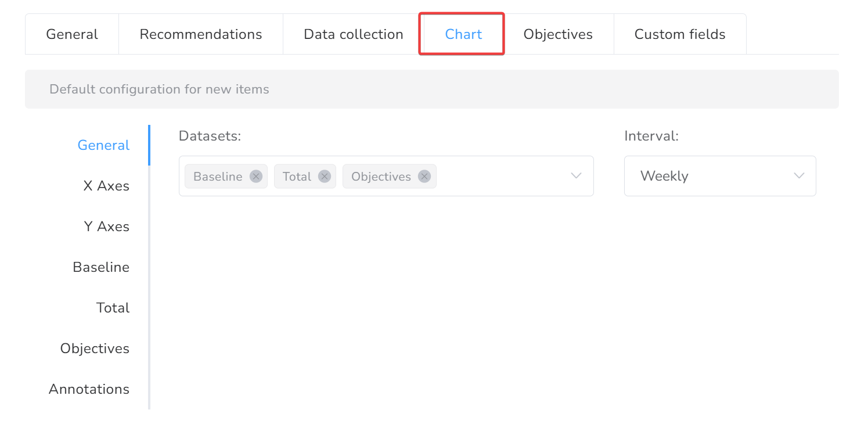This screenshot has width=868, height=442.
Task: Expand the Datasets dropdown arrow
Action: (x=576, y=176)
